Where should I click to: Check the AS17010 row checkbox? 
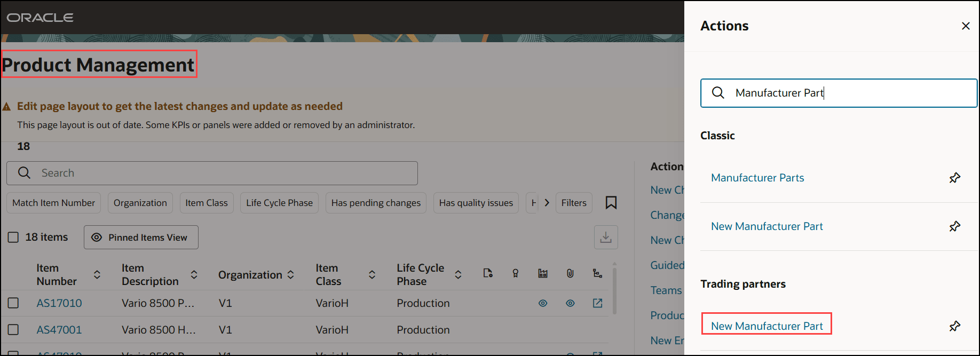coord(13,303)
